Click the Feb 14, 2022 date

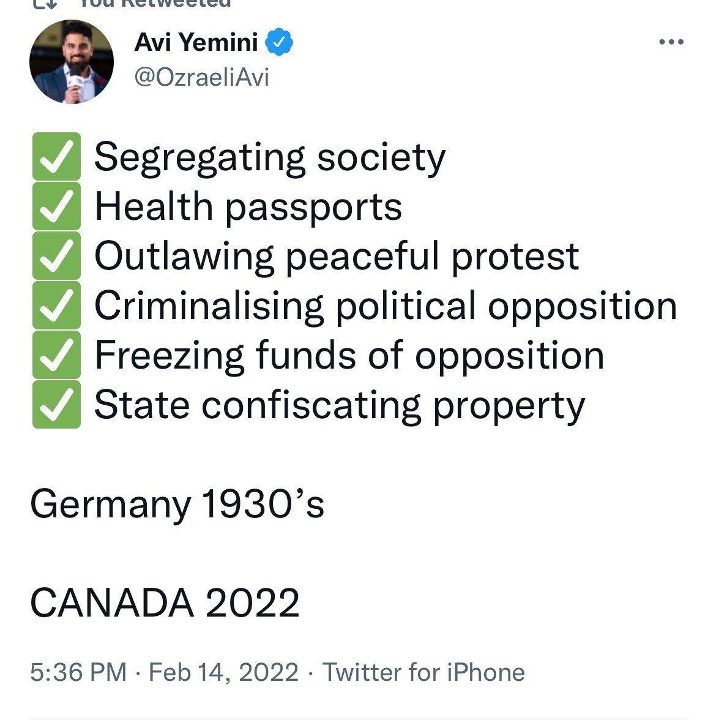click(x=223, y=672)
